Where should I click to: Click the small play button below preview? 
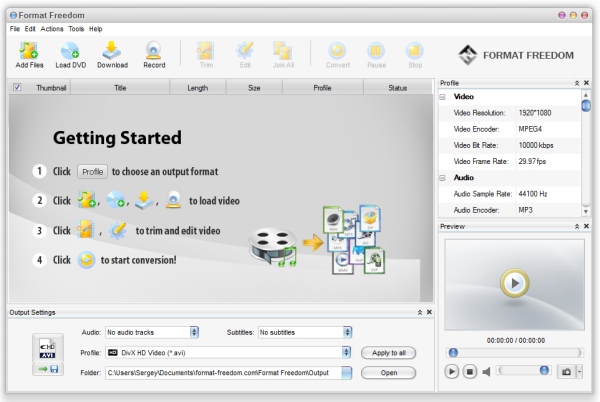(452, 371)
